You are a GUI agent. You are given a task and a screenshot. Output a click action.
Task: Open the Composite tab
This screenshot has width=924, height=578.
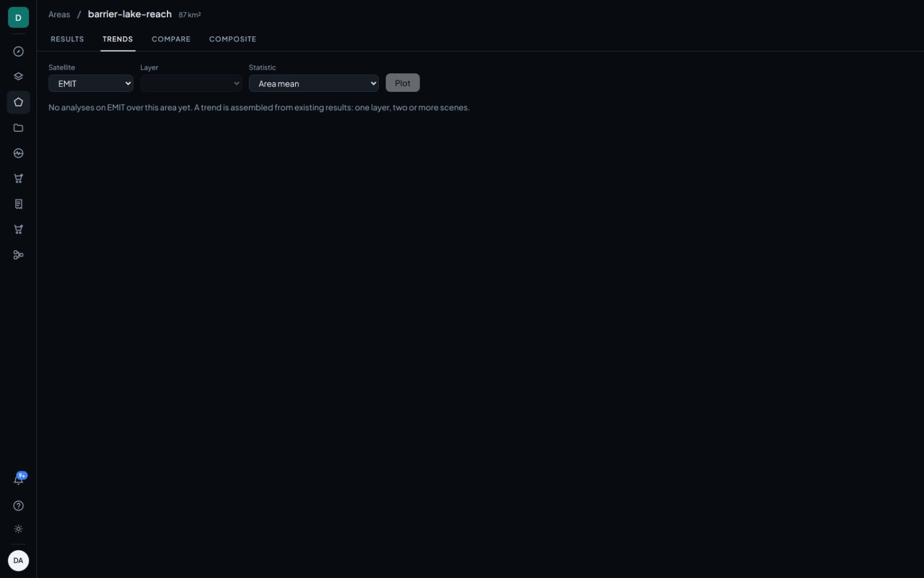[x=233, y=39]
